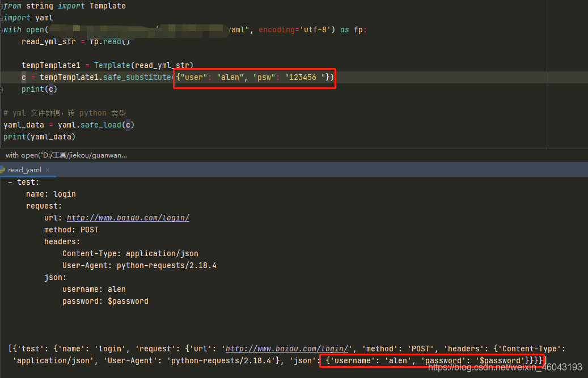Click the "alen" string in the code

[230, 77]
